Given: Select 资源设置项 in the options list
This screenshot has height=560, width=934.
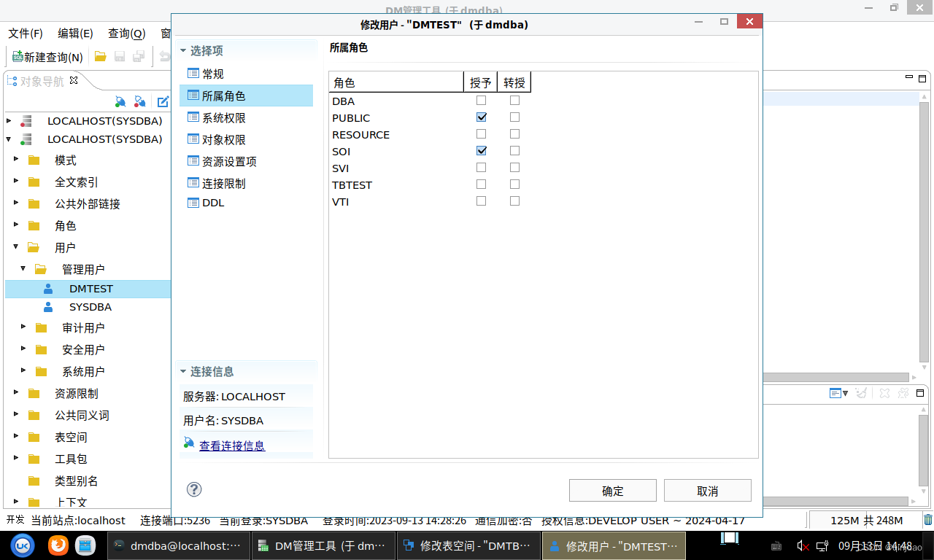Looking at the screenshot, I should (246, 161).
